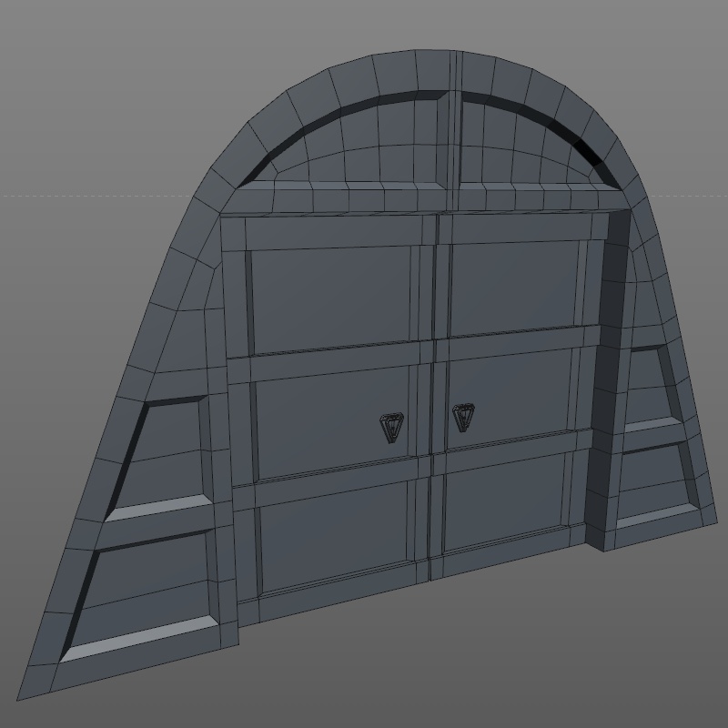The image size is (728, 728).
Task: Select the right door's handle
Action: click(x=463, y=417)
